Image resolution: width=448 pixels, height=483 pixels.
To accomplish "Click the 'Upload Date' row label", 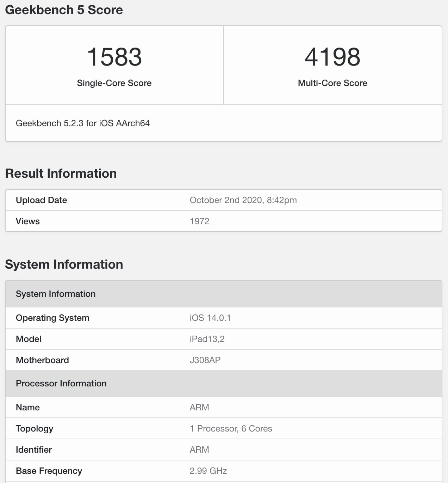I will tap(41, 200).
